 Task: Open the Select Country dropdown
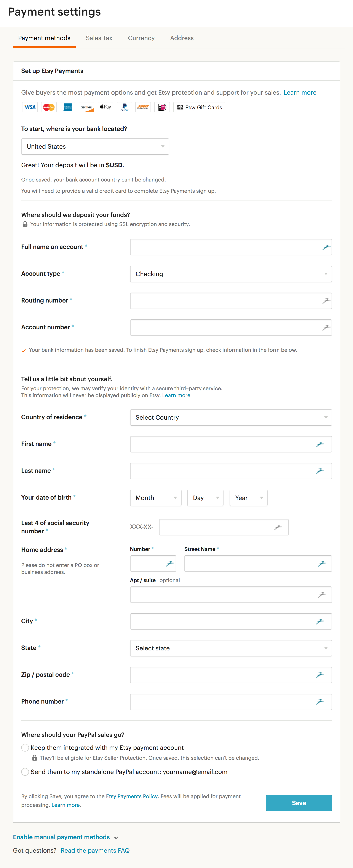pos(231,417)
